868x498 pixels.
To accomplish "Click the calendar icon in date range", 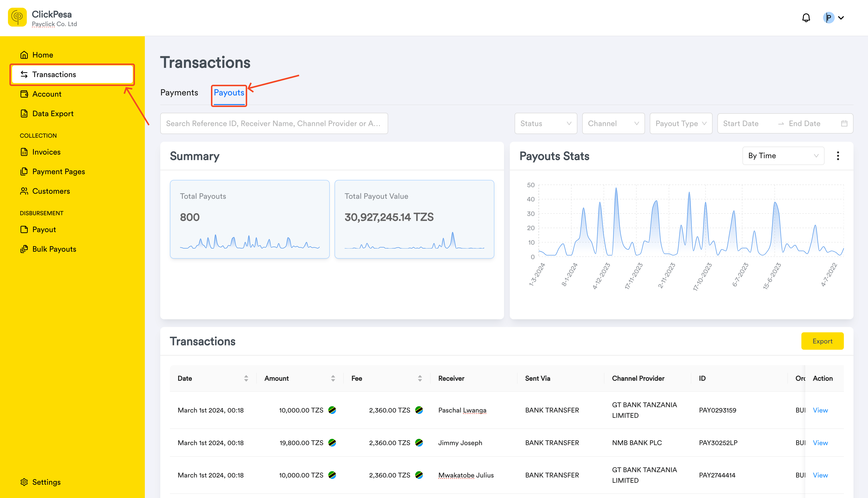I will 844,123.
